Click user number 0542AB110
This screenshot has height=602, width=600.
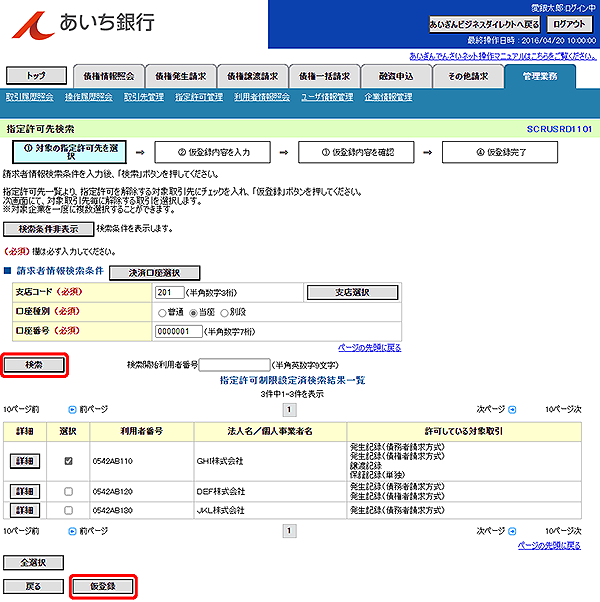pos(112,461)
